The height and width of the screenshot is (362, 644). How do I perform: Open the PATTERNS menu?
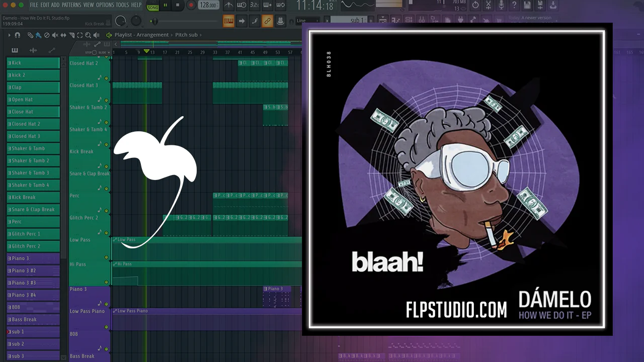[71, 5]
